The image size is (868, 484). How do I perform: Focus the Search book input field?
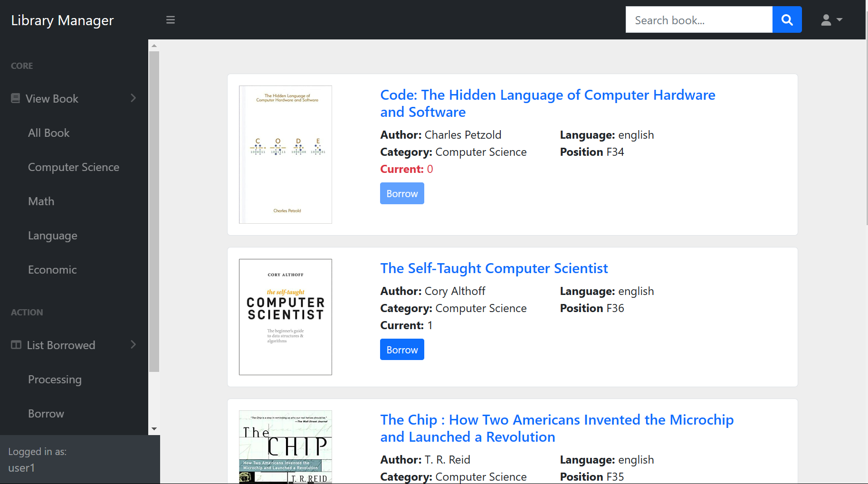pos(698,20)
